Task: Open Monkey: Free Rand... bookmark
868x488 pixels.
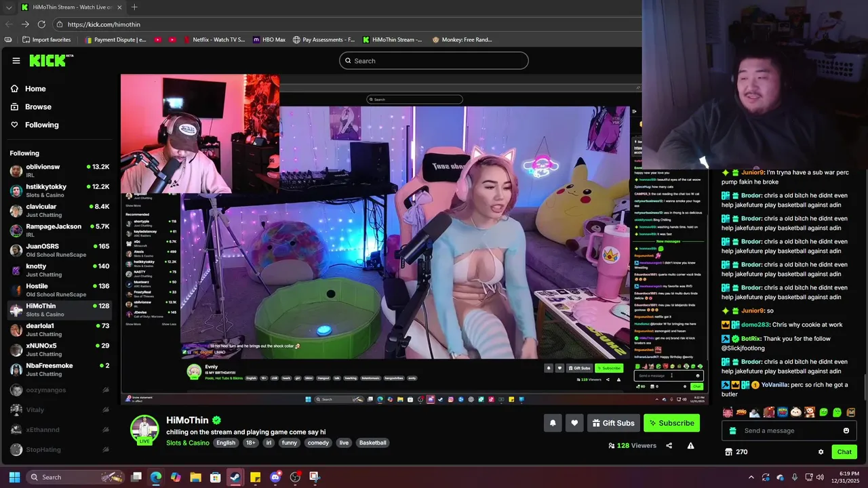Action: click(x=462, y=40)
